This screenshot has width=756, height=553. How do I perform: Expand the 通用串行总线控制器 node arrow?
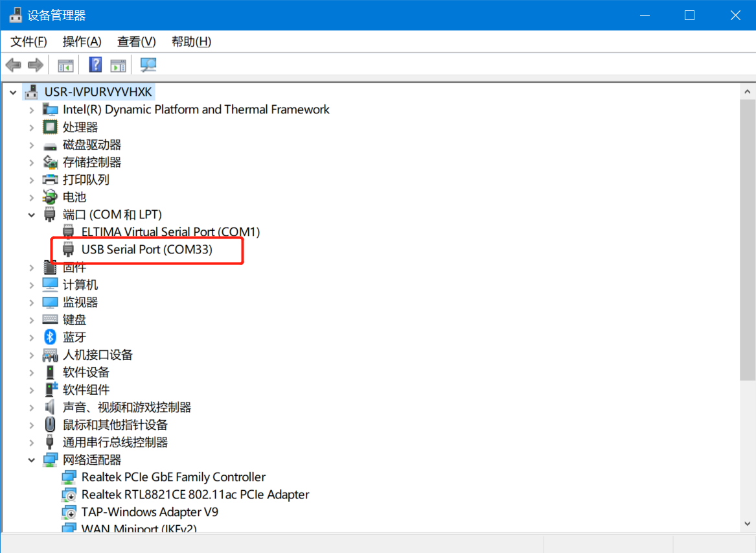click(x=31, y=443)
